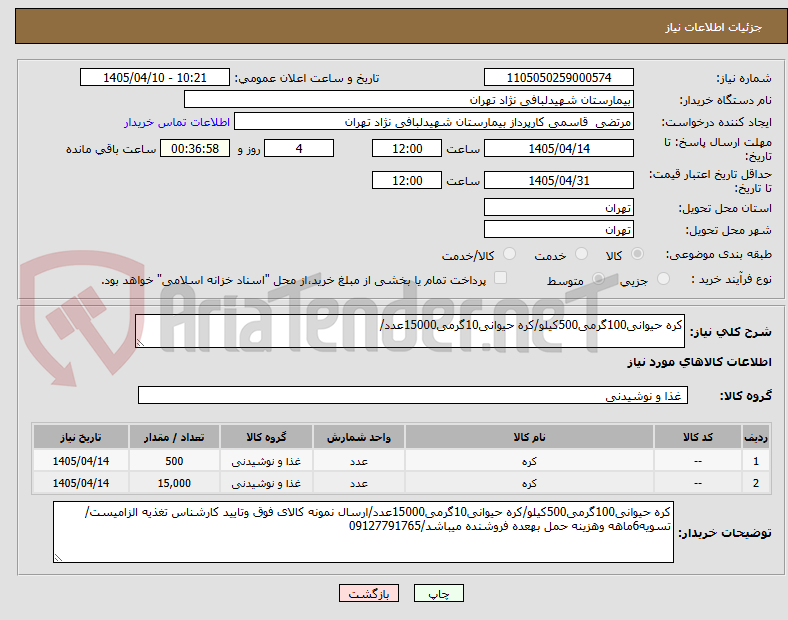The image size is (788, 620).
Task: Toggle the Islamic treasury payment checkbox
Action: pos(500,278)
